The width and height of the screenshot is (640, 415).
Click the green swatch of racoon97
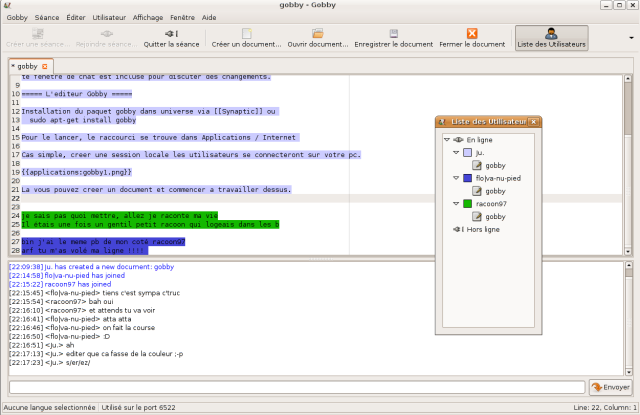468,204
